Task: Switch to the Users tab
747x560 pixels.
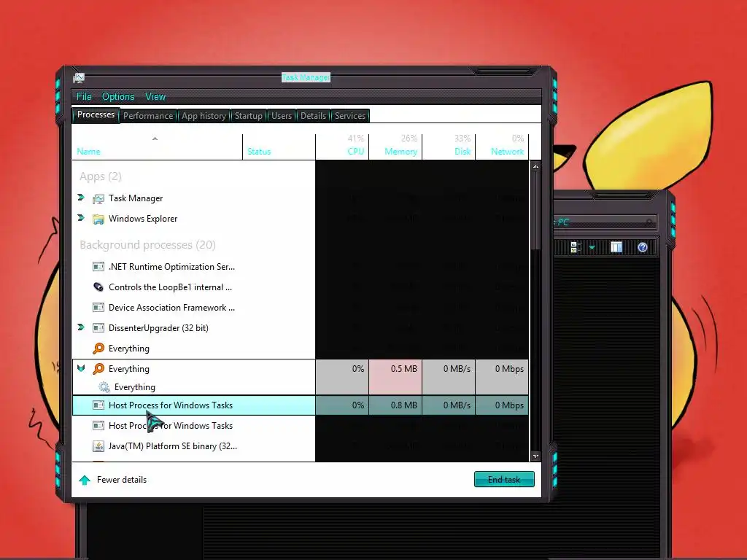Action: (282, 116)
